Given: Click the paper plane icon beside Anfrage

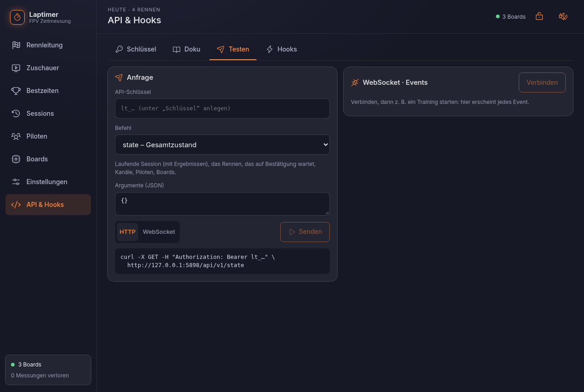Looking at the screenshot, I should (119, 77).
